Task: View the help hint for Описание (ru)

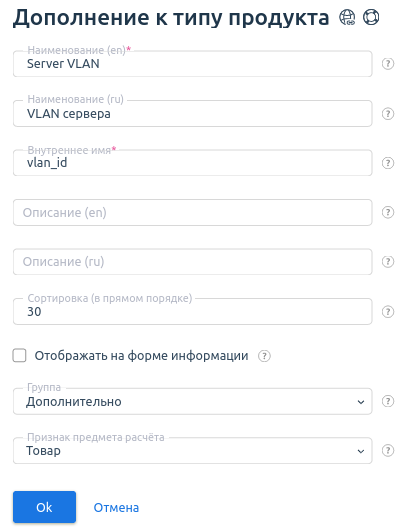Action: pyautogui.click(x=388, y=262)
